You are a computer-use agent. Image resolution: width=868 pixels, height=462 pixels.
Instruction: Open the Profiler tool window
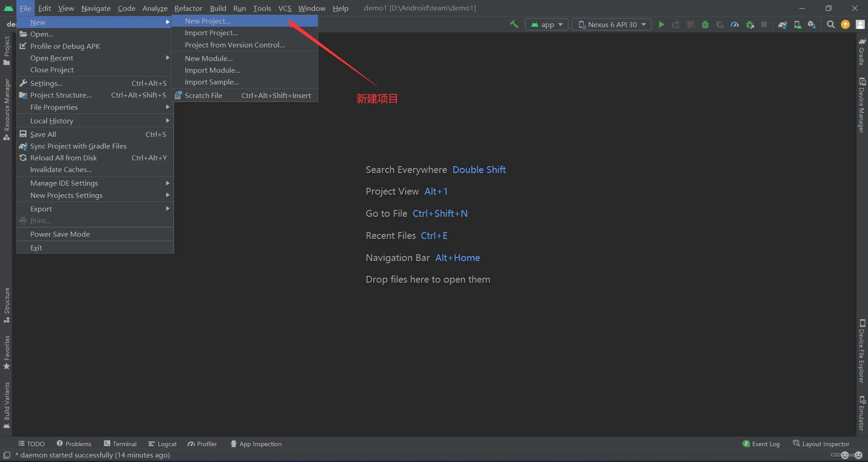203,444
